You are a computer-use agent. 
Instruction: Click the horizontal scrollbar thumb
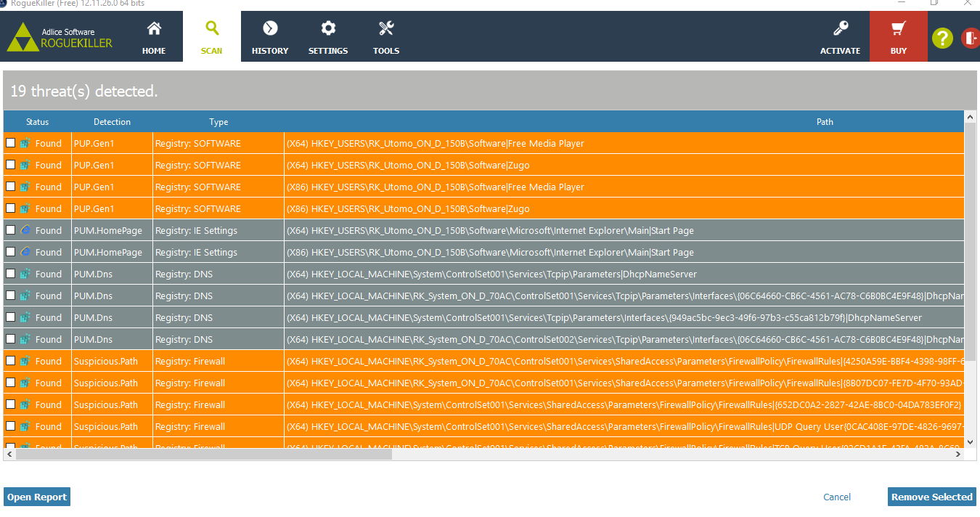click(204, 455)
